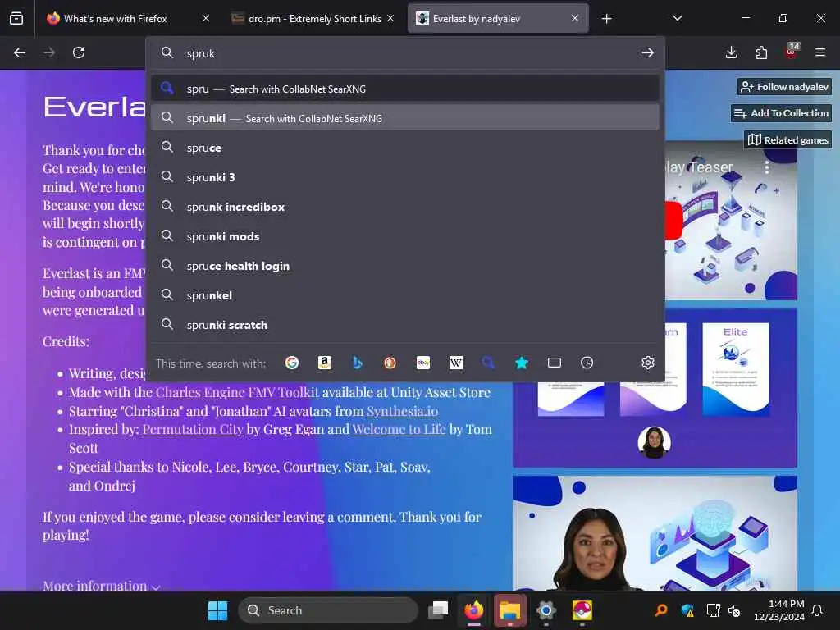Open search settings gear in URL dropdown
840x630 pixels.
point(648,363)
